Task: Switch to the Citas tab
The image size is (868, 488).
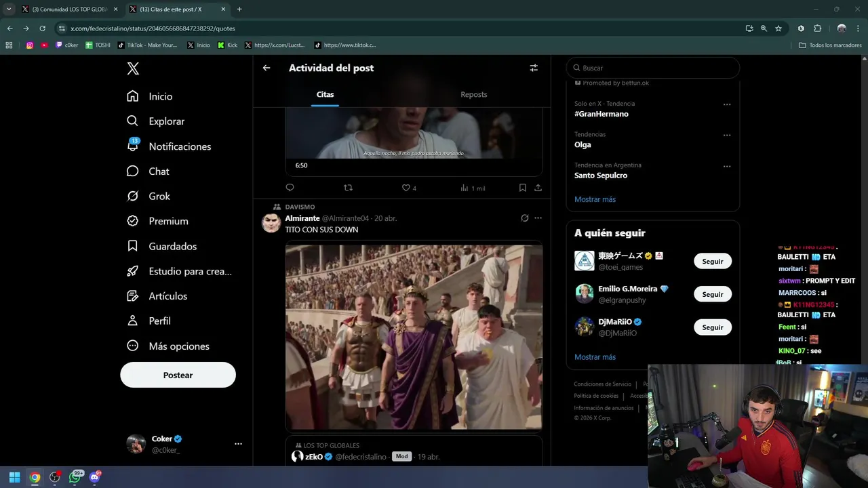Action: 325,94
